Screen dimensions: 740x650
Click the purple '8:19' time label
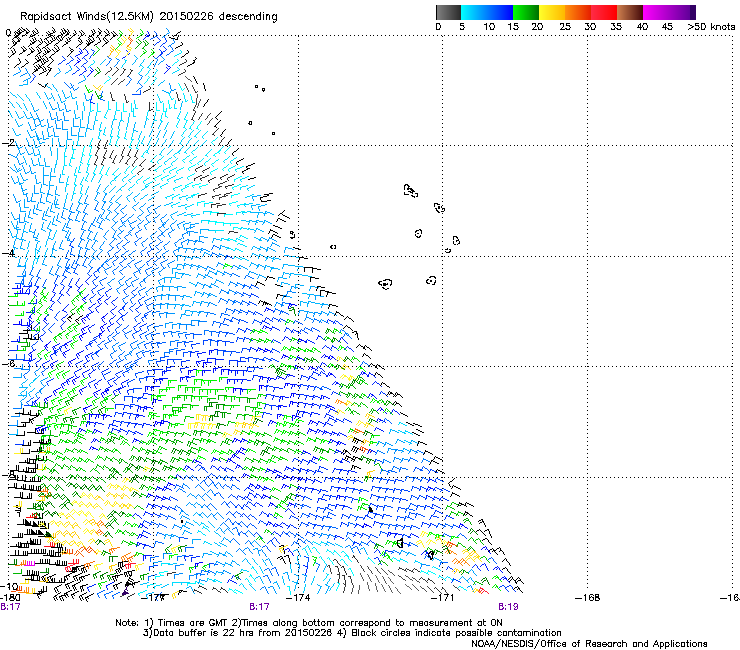(508, 607)
